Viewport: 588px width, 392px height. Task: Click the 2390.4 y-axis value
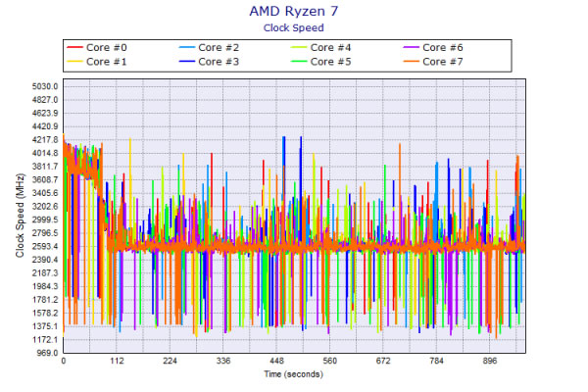click(45, 260)
